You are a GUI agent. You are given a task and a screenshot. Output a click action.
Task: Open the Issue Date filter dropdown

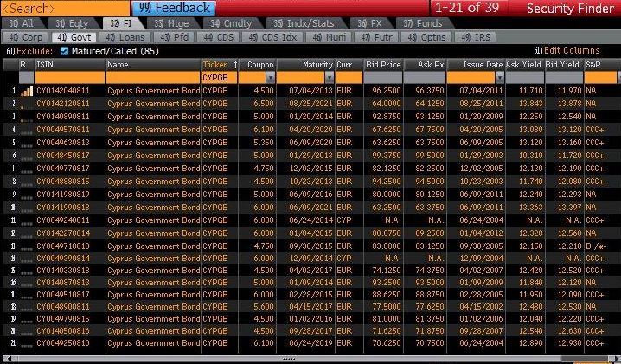499,77
